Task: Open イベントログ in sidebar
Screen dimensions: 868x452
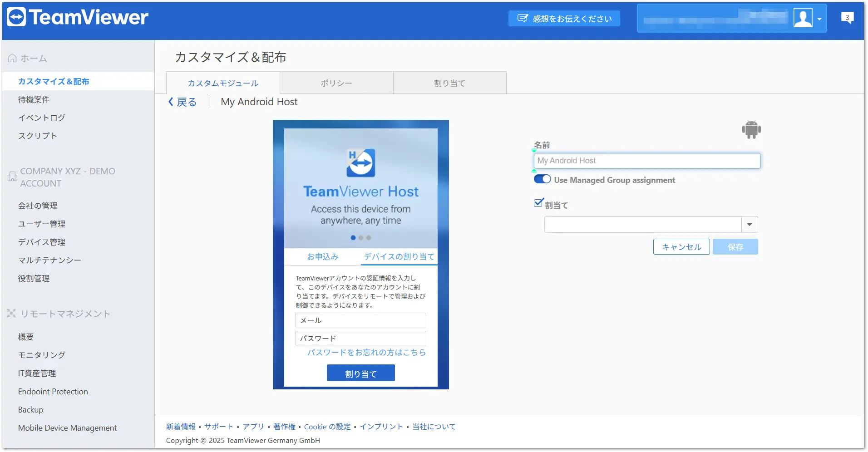Action: click(42, 118)
